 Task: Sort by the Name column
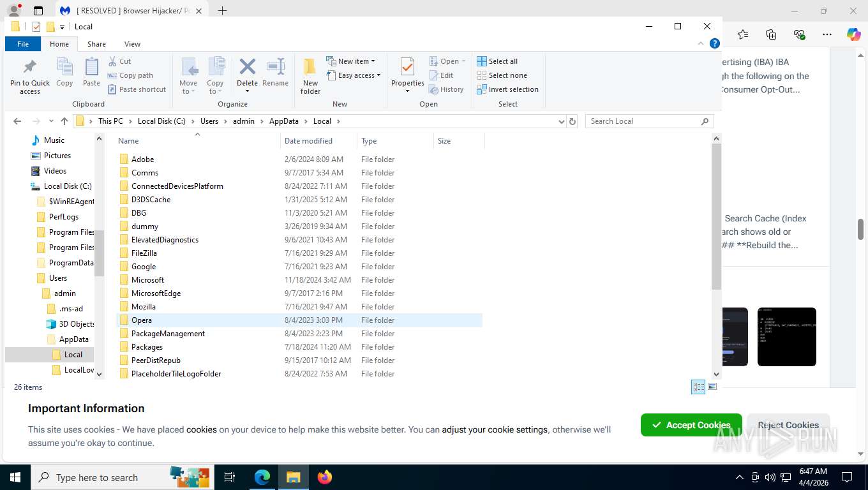[x=198, y=141]
